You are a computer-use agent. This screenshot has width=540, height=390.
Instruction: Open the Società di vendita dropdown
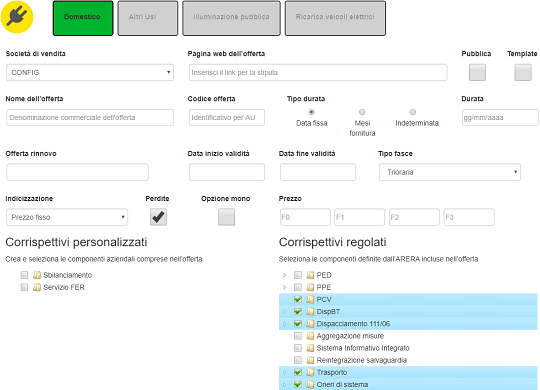[x=90, y=72]
